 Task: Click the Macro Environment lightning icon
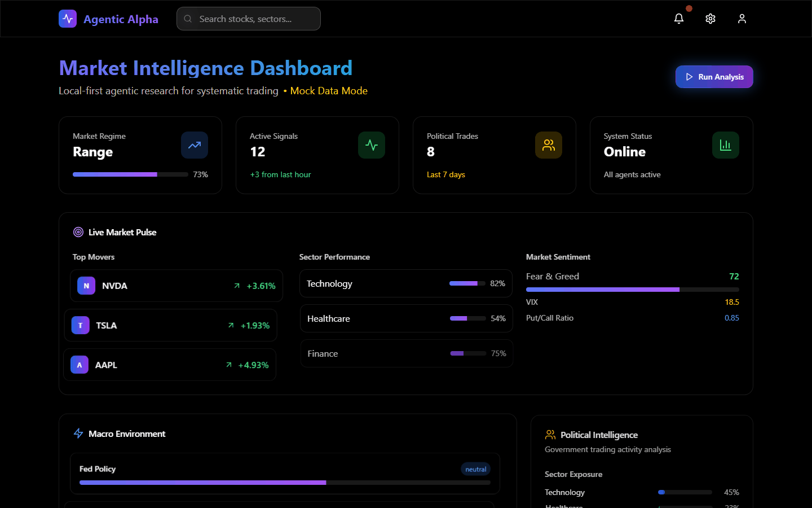pos(78,433)
